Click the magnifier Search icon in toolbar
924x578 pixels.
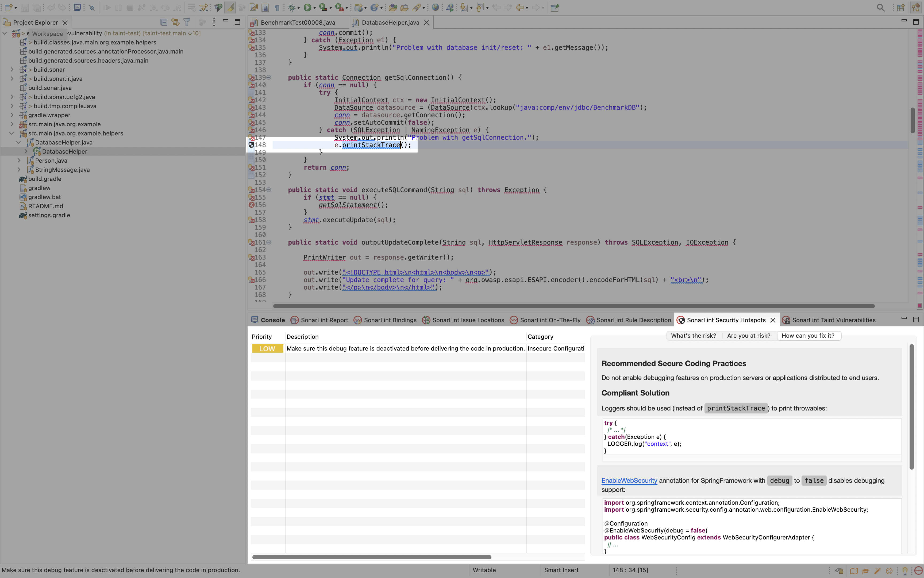pyautogui.click(x=880, y=8)
